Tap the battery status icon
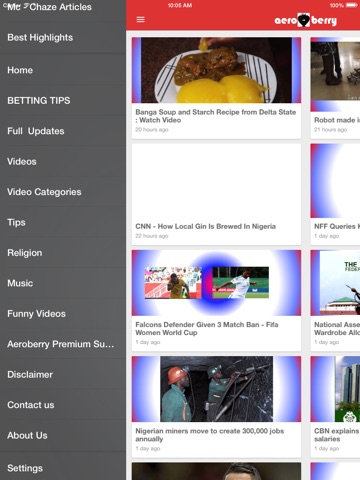The width and height of the screenshot is (360, 480). coord(351,5)
